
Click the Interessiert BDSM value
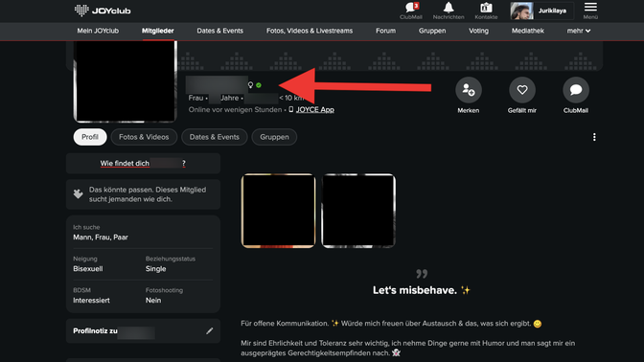click(91, 301)
